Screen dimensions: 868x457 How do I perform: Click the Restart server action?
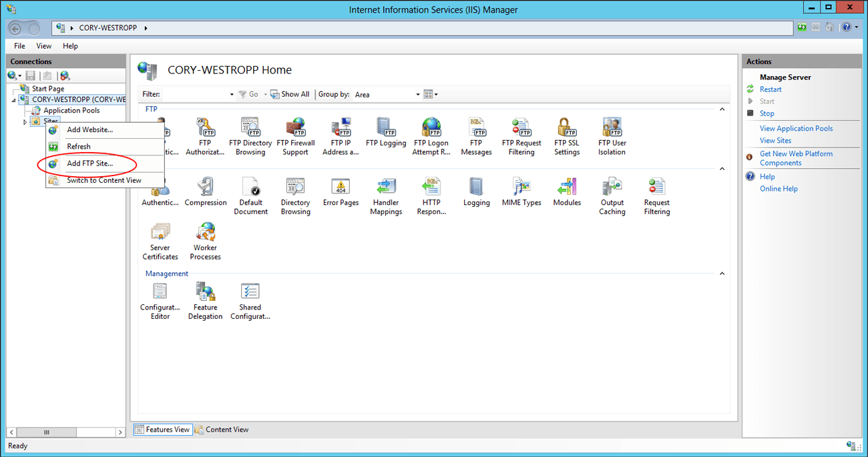tap(770, 89)
